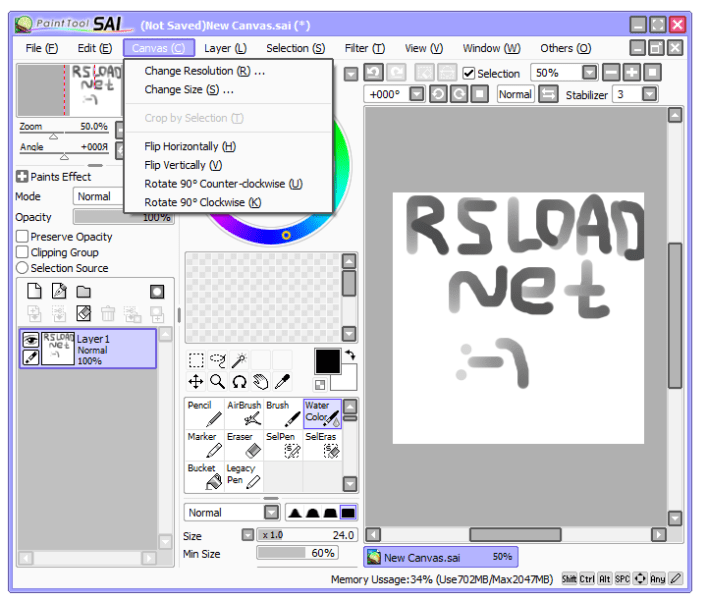Open the zoom percentage 50% dropdown
This screenshot has width=707, height=600.
coord(589,73)
